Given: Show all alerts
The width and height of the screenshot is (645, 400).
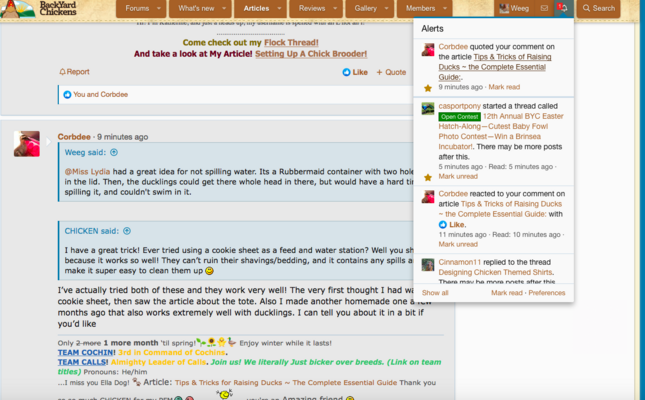Looking at the screenshot, I should click(435, 293).
